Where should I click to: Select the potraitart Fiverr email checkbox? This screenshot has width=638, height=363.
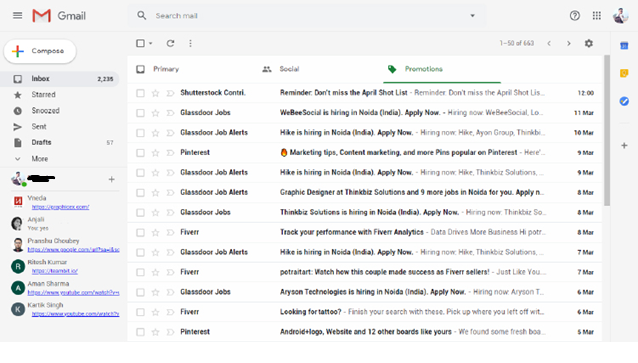pyautogui.click(x=140, y=273)
